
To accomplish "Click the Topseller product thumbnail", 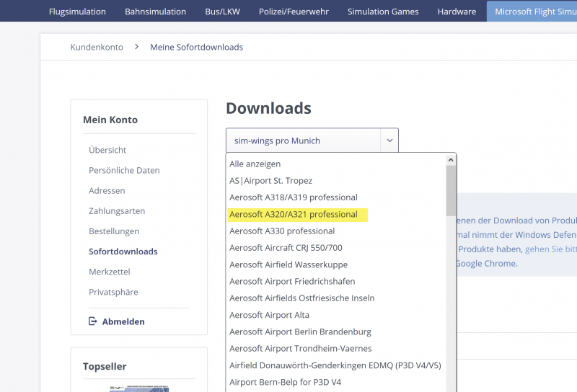I will pos(139,388).
